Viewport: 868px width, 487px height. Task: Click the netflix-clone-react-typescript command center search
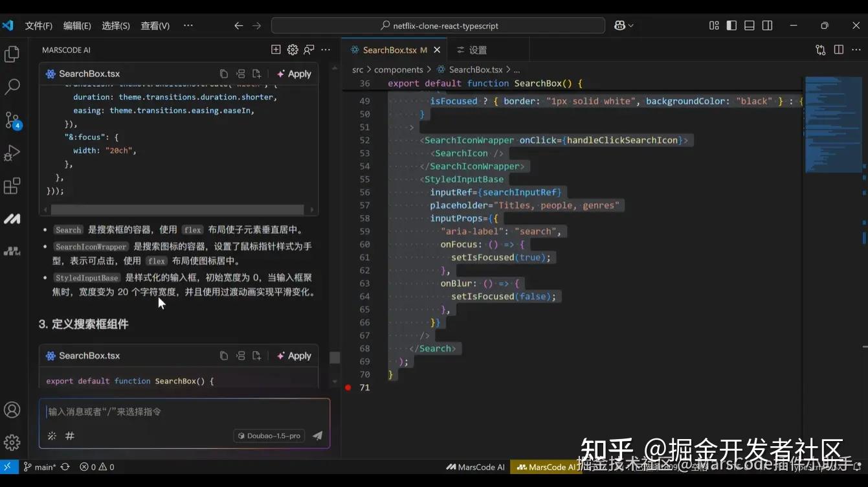(438, 25)
